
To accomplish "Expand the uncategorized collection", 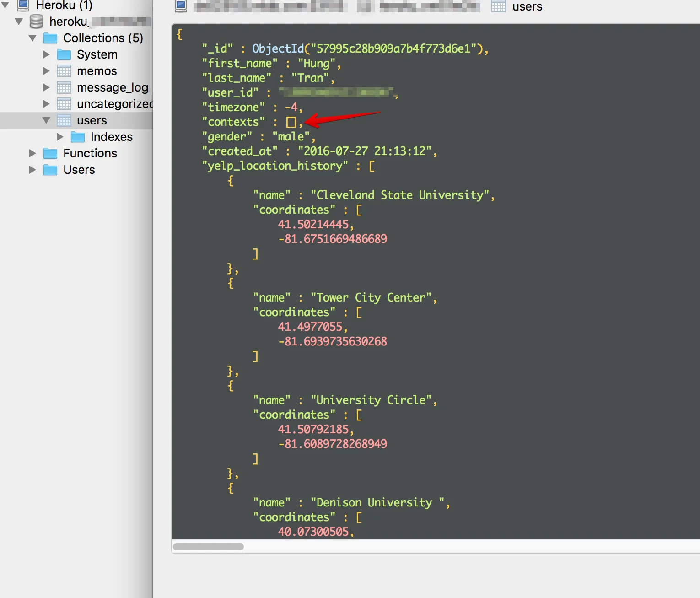I will 46,104.
